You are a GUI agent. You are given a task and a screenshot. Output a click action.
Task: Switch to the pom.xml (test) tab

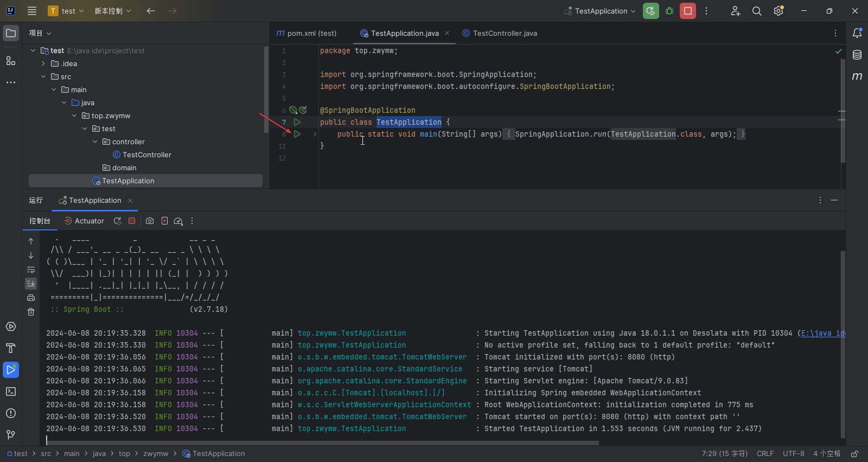pyautogui.click(x=307, y=33)
